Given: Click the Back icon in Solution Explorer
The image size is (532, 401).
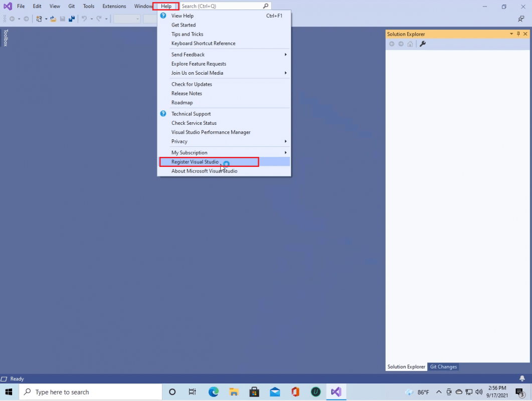Looking at the screenshot, I should (x=392, y=44).
